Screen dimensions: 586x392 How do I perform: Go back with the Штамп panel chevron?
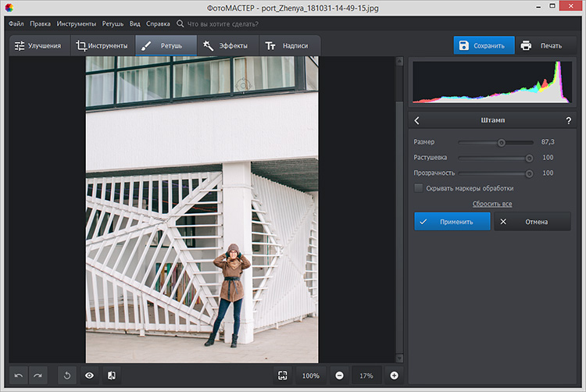(x=417, y=120)
